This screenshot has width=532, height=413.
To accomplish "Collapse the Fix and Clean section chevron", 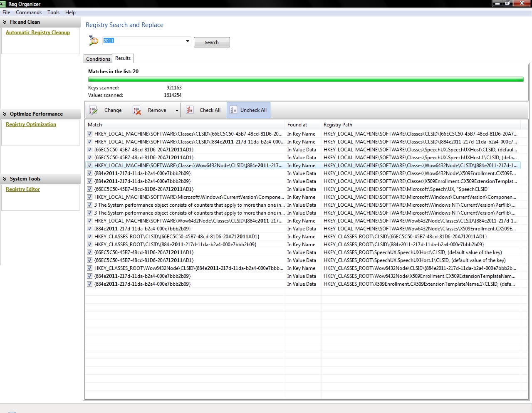I will 5,22.
